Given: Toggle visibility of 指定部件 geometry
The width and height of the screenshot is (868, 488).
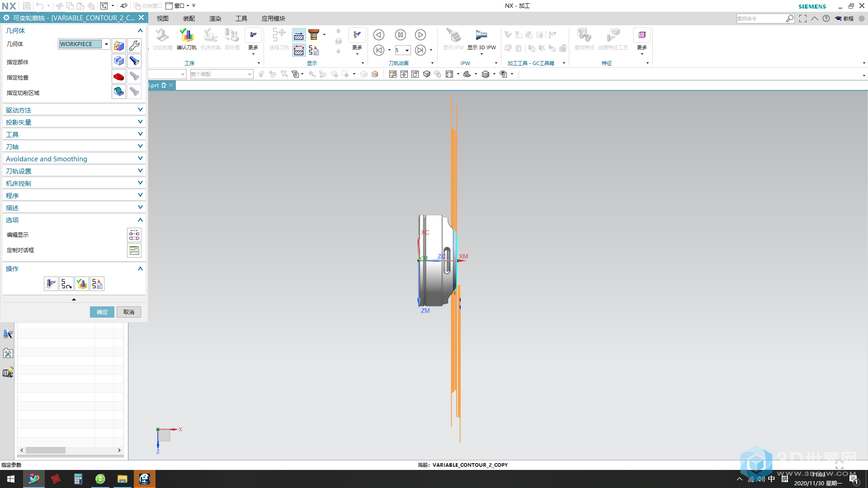Looking at the screenshot, I should (134, 62).
